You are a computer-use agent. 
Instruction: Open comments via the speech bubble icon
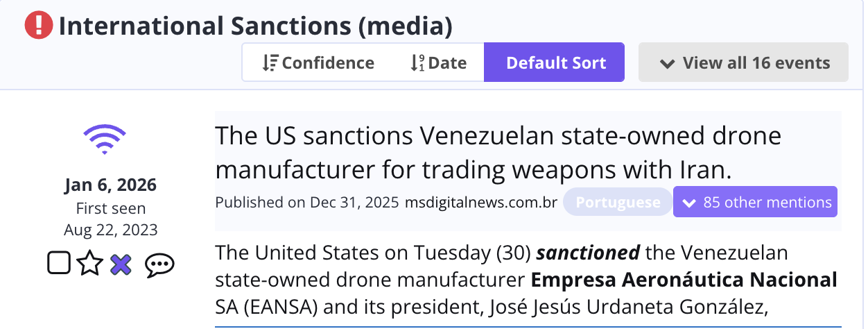[159, 264]
